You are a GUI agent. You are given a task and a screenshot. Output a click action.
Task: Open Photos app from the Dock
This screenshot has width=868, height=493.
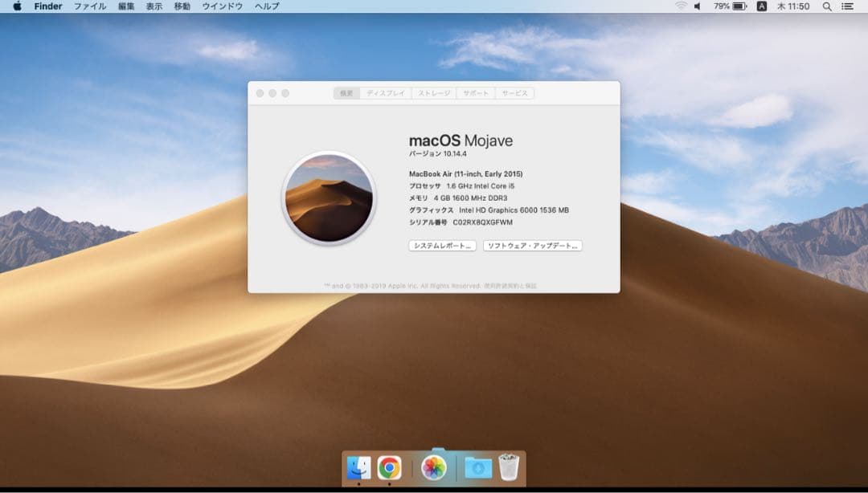[433, 468]
